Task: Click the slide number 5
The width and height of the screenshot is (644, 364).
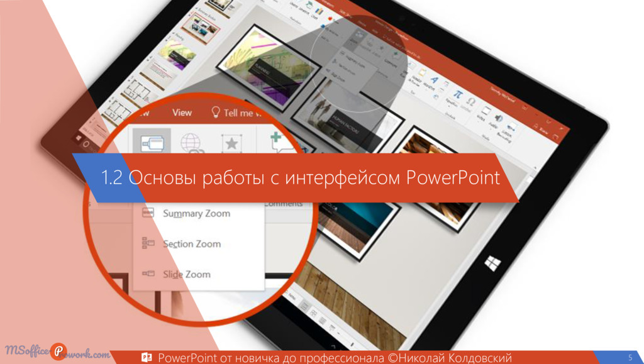Action: 630,358
